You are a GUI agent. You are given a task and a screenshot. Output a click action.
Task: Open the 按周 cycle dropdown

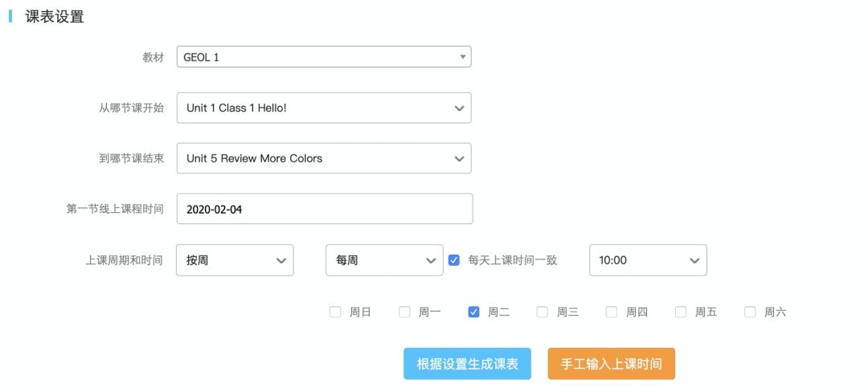pyautogui.click(x=234, y=260)
